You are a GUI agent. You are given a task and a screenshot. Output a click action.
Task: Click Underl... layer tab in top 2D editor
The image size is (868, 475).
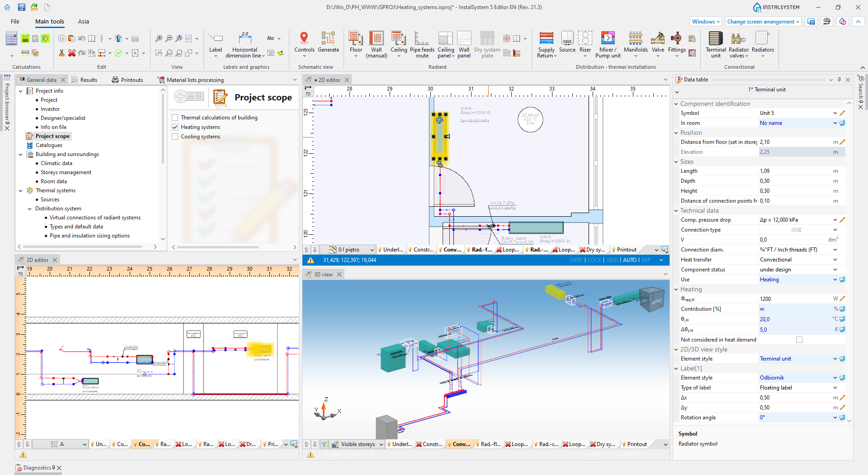(x=391, y=250)
